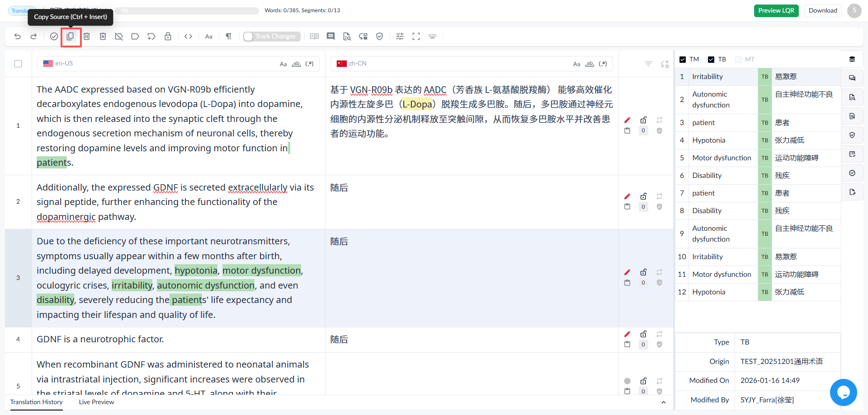Uncheck the TB checkbox
This screenshot has height=415, width=868.
click(711, 60)
